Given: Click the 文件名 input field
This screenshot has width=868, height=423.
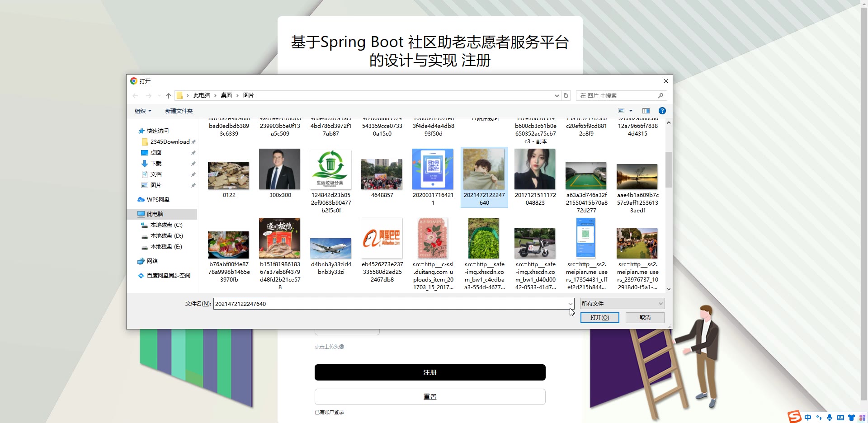Looking at the screenshot, I should tap(389, 304).
